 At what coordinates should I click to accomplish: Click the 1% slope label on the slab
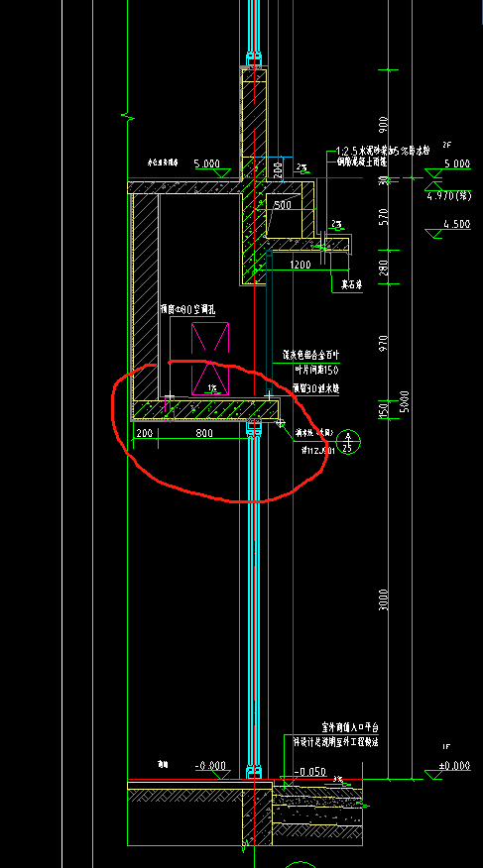click(212, 389)
